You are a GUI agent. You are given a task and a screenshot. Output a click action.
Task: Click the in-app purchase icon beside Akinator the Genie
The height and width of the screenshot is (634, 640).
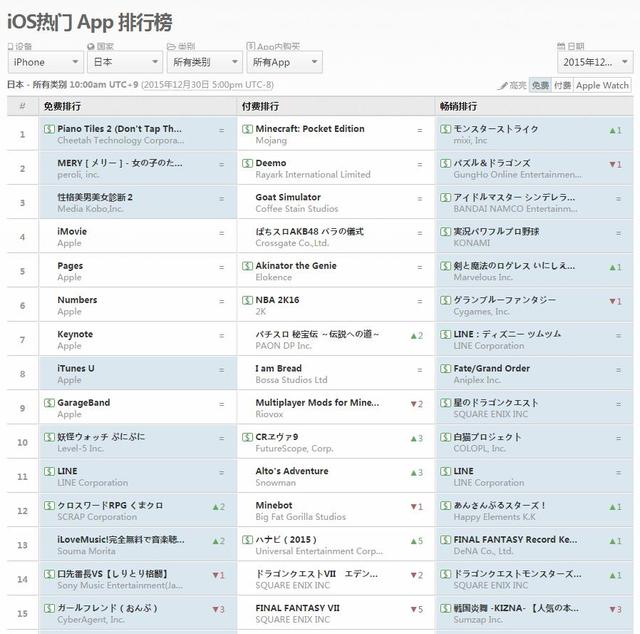coord(247,266)
